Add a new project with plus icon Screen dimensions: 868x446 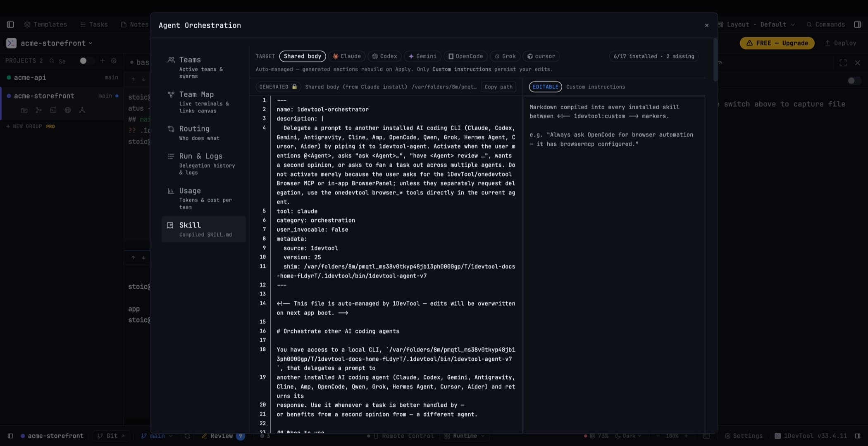coord(102,61)
